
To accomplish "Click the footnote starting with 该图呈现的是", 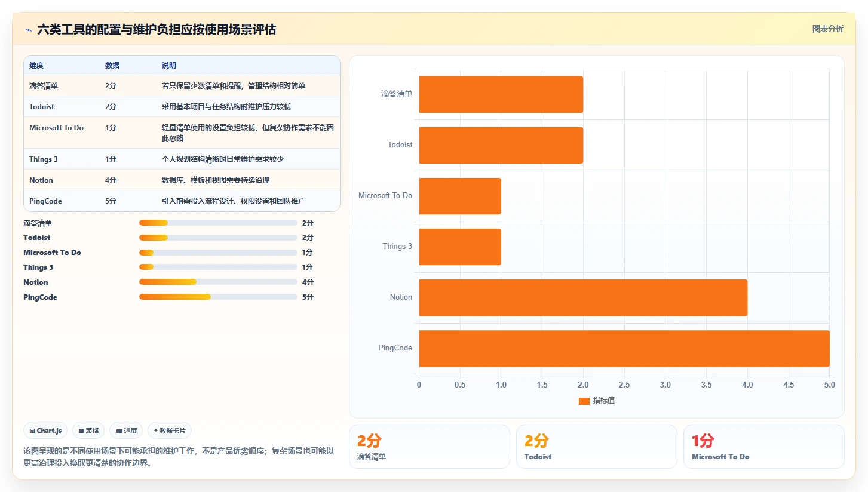I will [x=179, y=457].
